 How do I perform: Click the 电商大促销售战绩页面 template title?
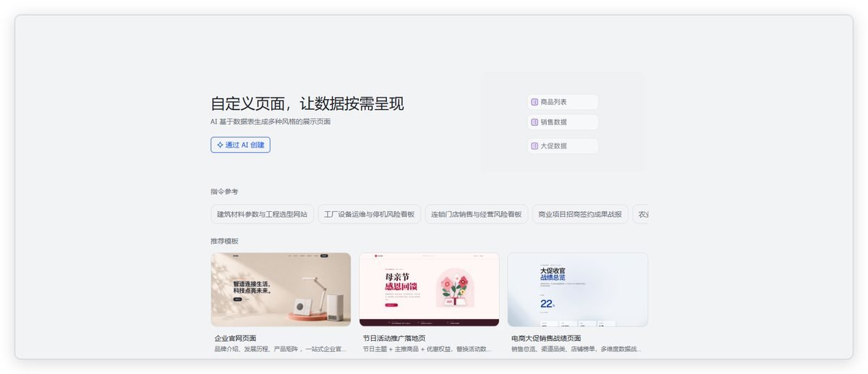pyautogui.click(x=546, y=339)
